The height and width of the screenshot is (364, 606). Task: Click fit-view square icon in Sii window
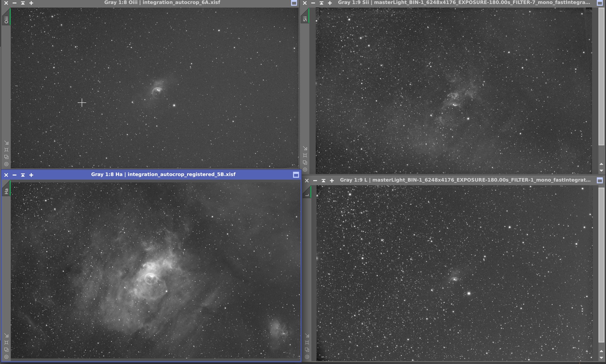[x=305, y=155]
